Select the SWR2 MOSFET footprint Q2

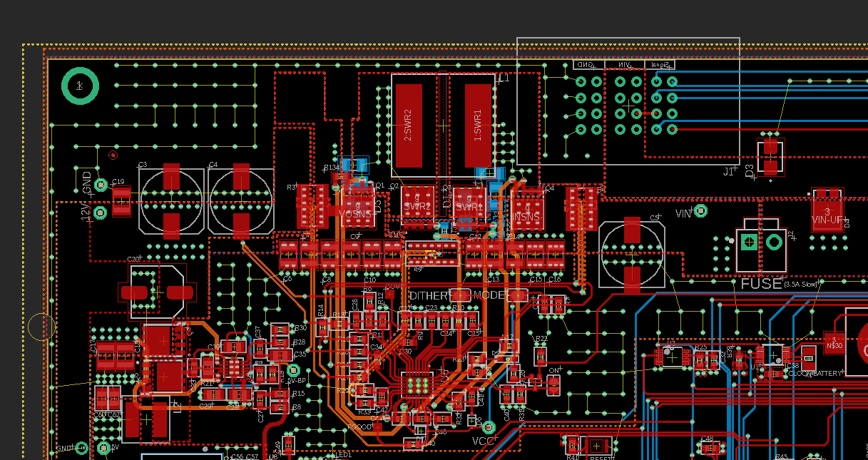[418, 205]
